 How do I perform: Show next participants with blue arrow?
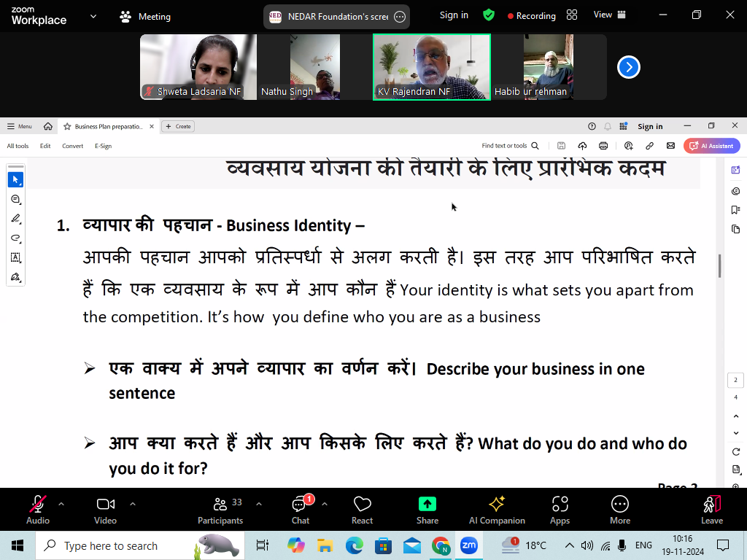[x=628, y=67]
